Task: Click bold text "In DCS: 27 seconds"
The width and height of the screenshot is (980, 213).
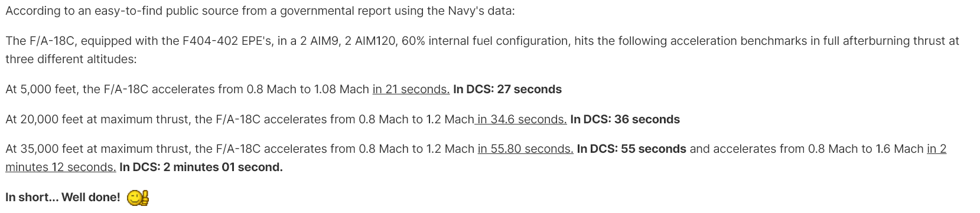Action: (507, 89)
